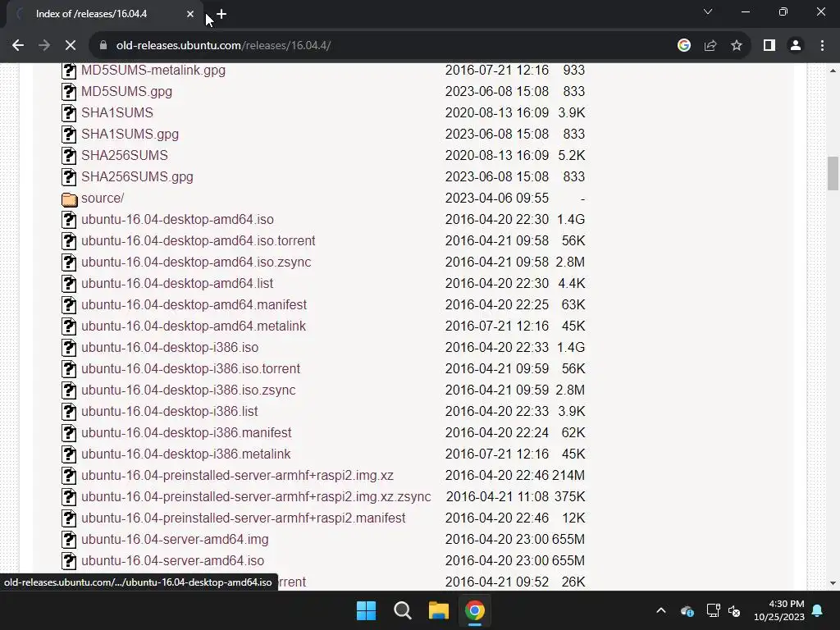Download the raspi2.img.xz preinstalled server image
840x630 pixels.
[x=237, y=476]
